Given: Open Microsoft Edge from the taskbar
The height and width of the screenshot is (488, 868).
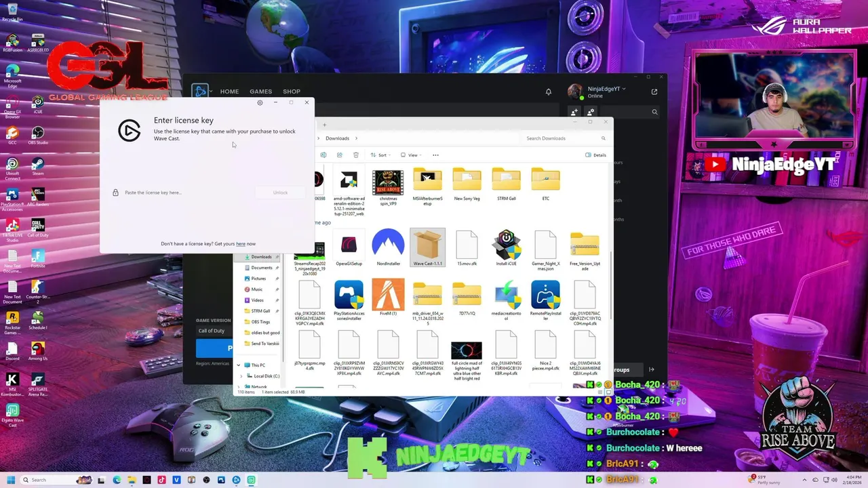Looking at the screenshot, I should click(117, 480).
